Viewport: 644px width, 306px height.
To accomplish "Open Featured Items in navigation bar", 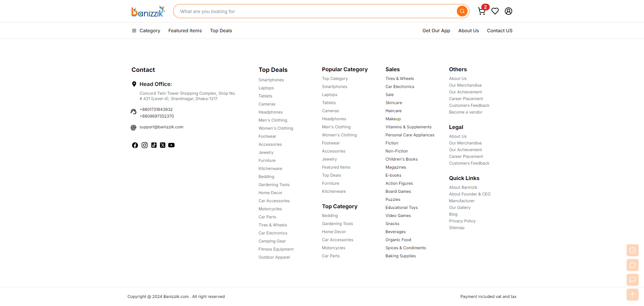I will [x=185, y=31].
